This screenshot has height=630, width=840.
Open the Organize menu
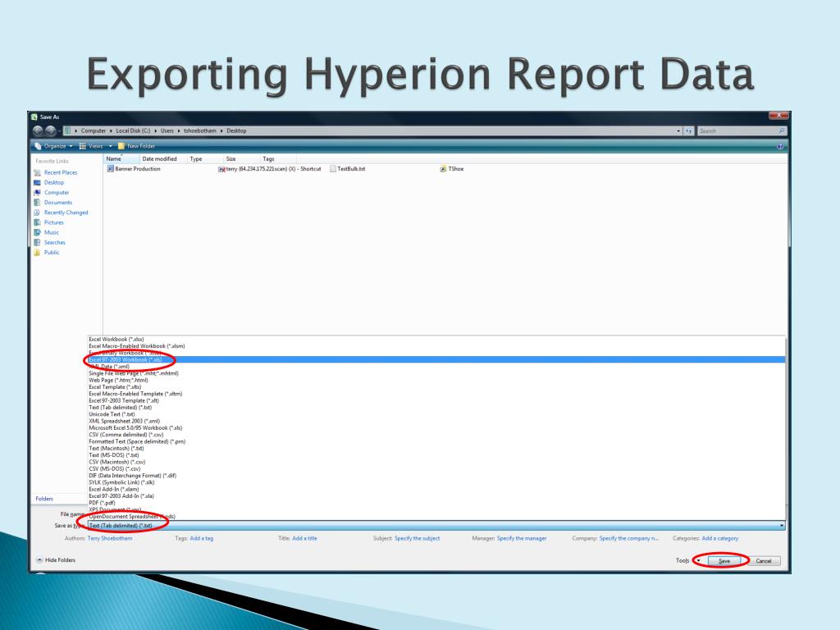(x=53, y=146)
